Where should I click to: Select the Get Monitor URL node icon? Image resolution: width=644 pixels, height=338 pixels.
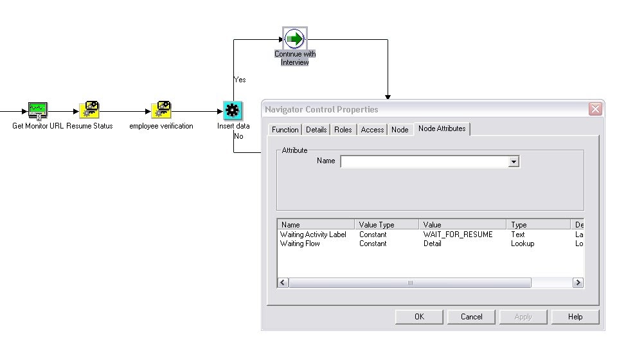point(38,110)
